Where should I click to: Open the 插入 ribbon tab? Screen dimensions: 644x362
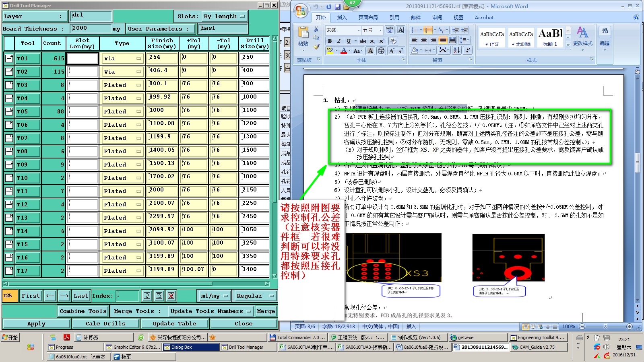point(342,18)
